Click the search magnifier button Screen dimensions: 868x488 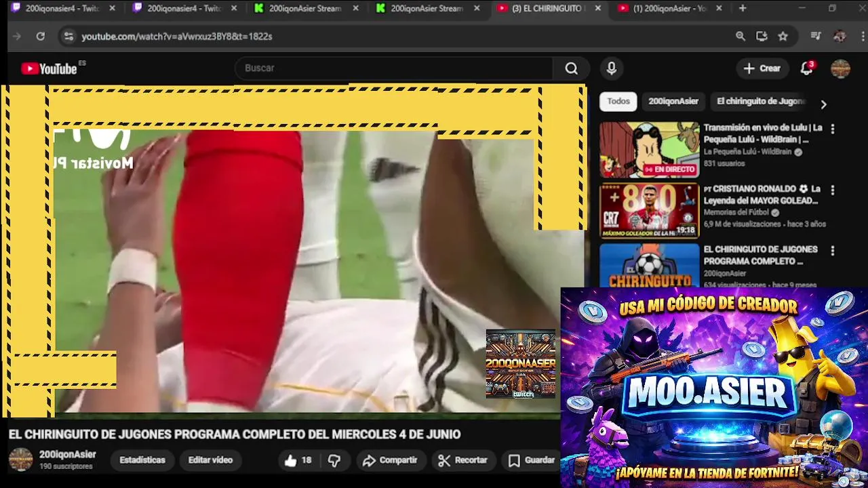click(572, 68)
